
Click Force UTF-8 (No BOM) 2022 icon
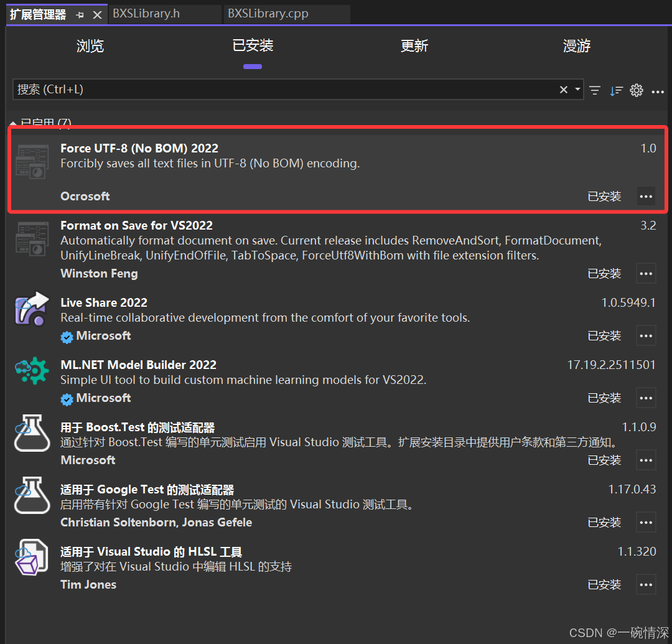point(32,162)
